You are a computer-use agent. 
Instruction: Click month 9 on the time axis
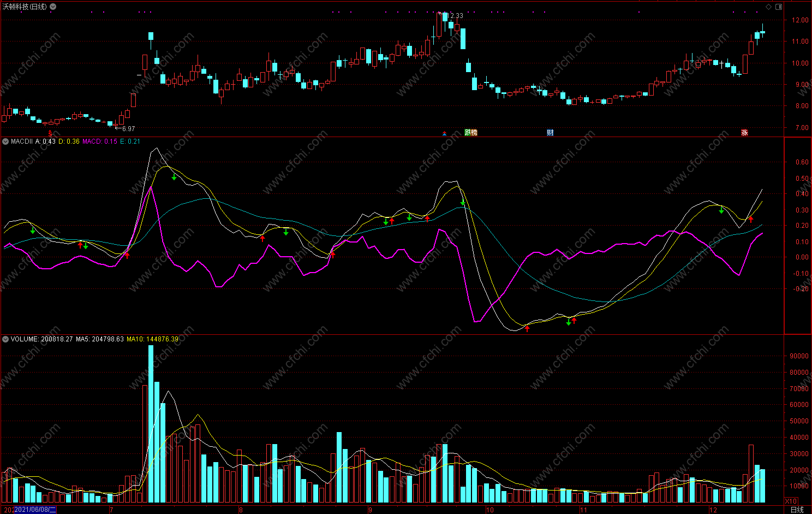(370, 510)
